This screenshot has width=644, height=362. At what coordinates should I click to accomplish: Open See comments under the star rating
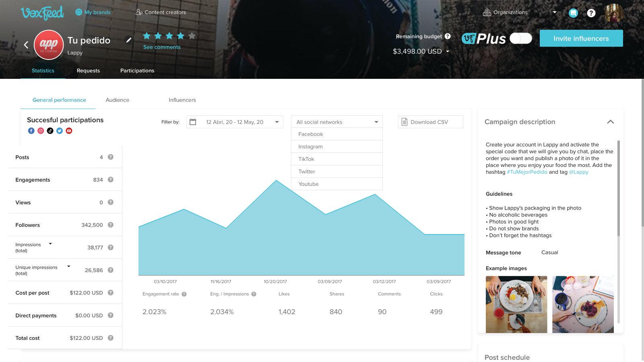click(162, 47)
